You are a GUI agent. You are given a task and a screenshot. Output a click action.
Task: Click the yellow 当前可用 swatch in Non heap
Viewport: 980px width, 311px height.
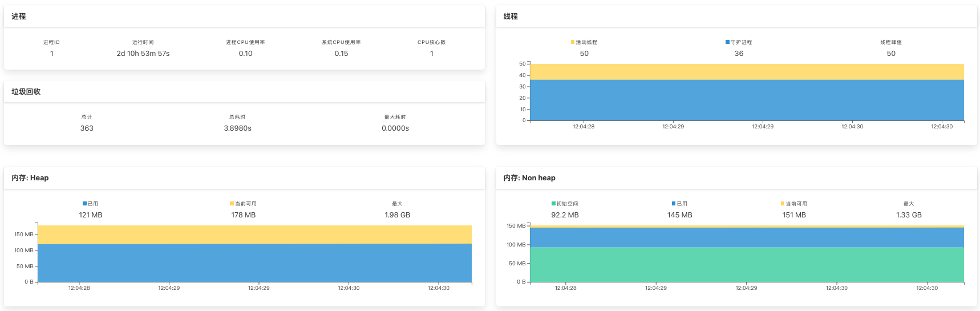pos(783,204)
